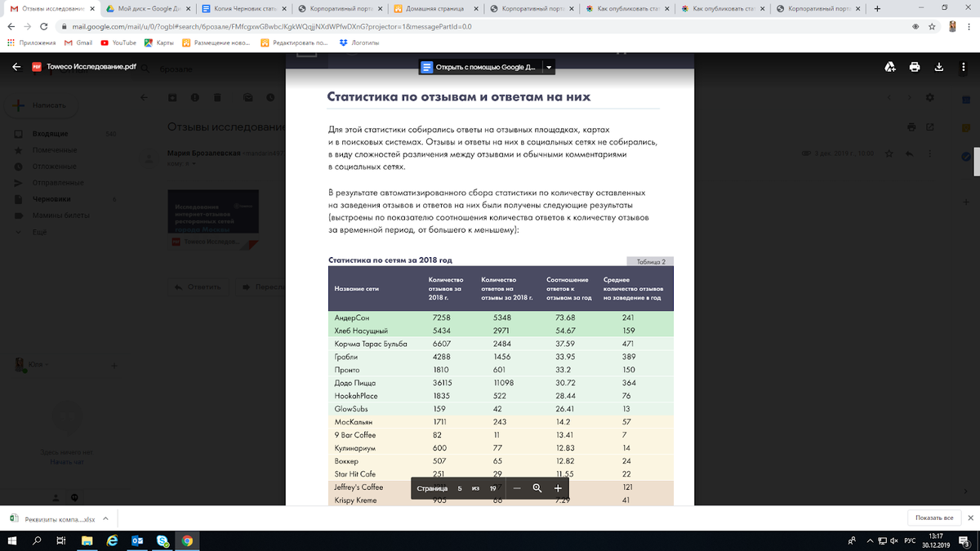Switch input language 'РУС'
This screenshot has width=980, height=551.
click(x=910, y=540)
